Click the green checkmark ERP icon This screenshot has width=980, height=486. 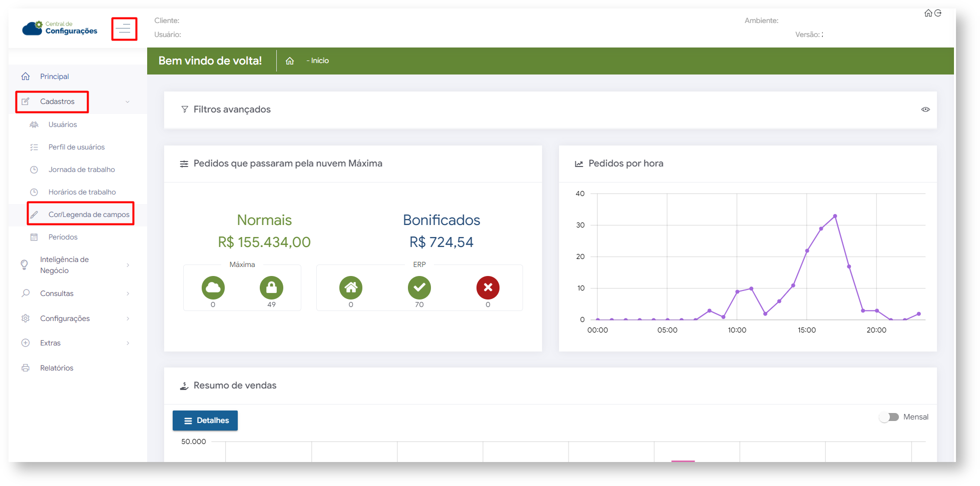pos(419,287)
